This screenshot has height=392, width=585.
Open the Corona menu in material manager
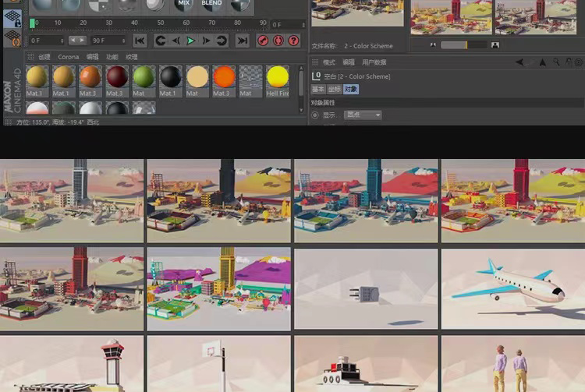click(x=68, y=57)
